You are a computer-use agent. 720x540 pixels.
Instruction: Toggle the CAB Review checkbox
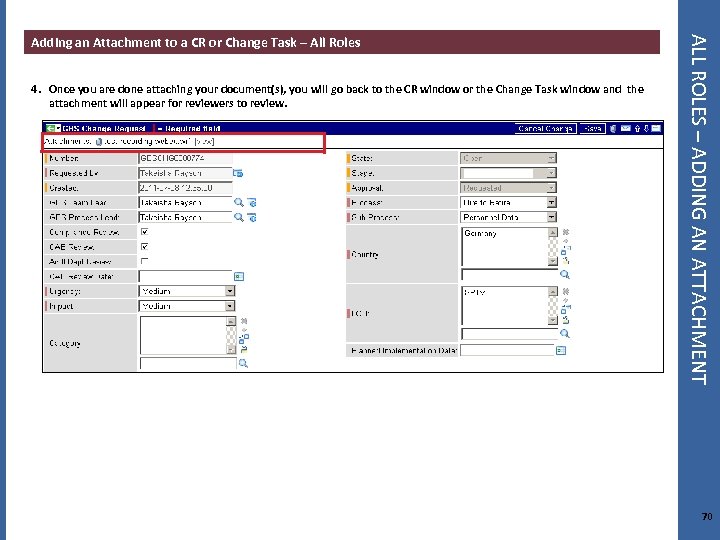pyautogui.click(x=144, y=247)
